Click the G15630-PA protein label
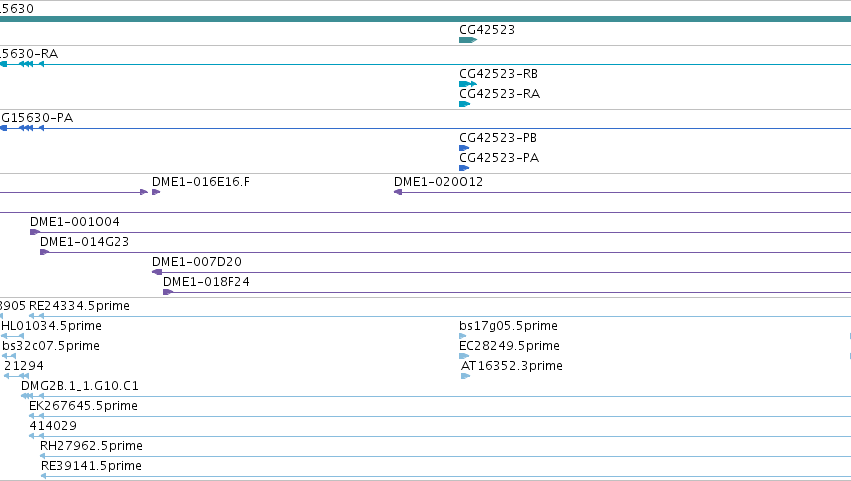This screenshot has height=481, width=851. (36, 118)
